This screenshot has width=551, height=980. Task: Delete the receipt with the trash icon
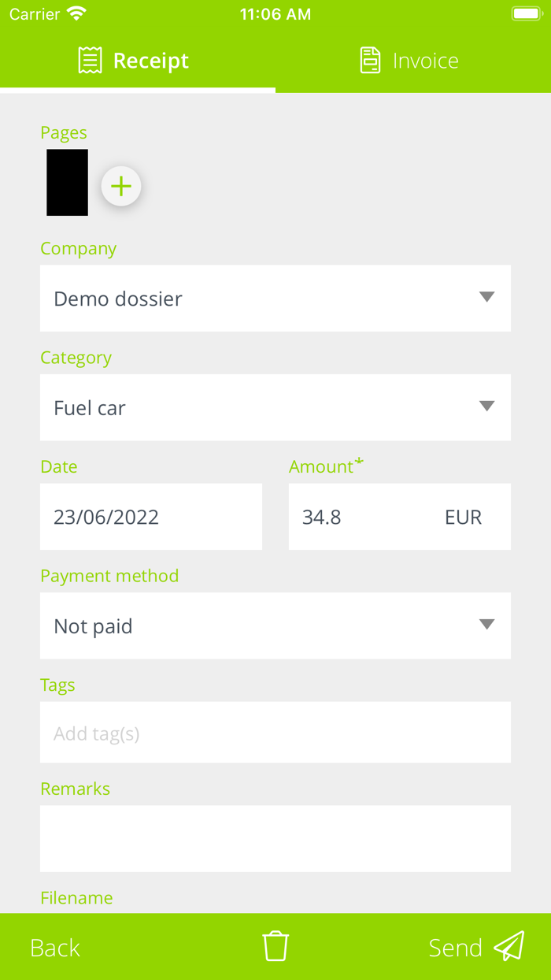tap(275, 946)
